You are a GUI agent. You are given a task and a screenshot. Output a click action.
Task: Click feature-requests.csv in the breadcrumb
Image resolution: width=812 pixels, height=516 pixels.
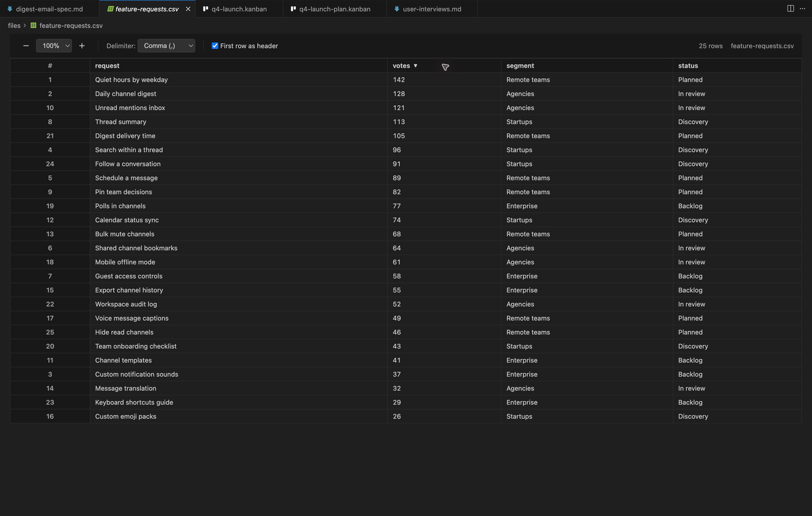point(71,25)
